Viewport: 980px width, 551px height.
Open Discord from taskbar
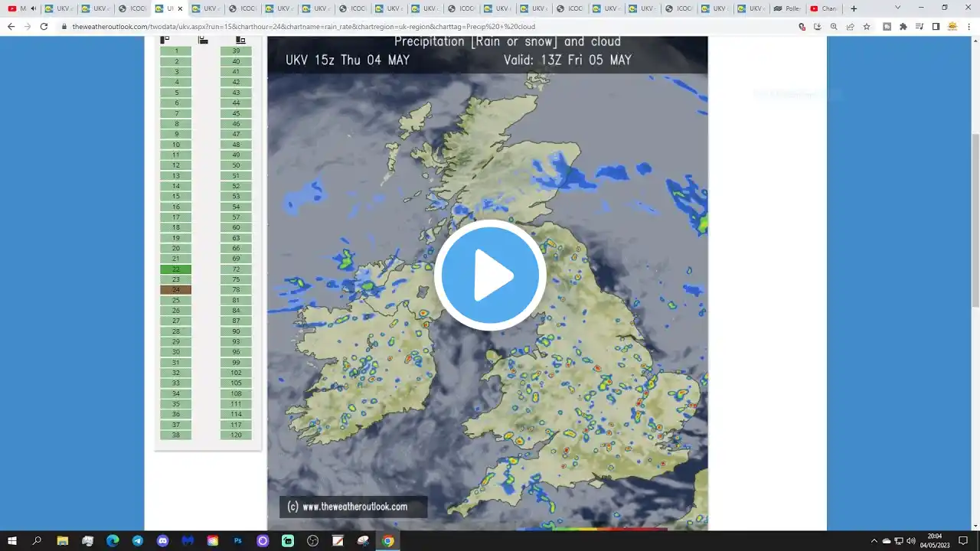tap(162, 540)
